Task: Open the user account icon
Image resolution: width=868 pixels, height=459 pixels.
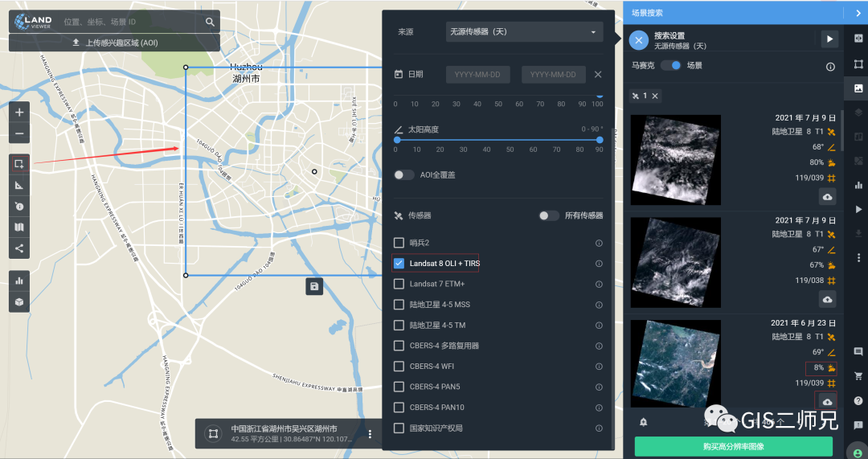Action: tap(858, 451)
